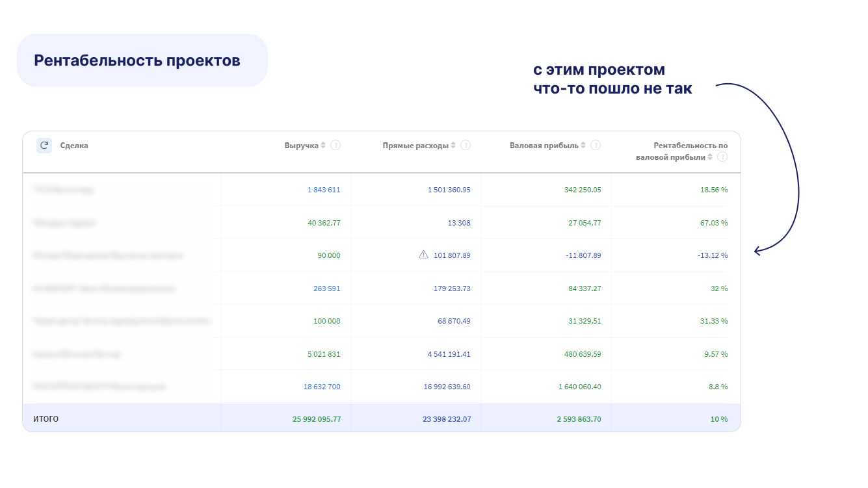The image size is (868, 488).
Task: Select negative gross profit -11 807.89
Action: click(x=583, y=255)
